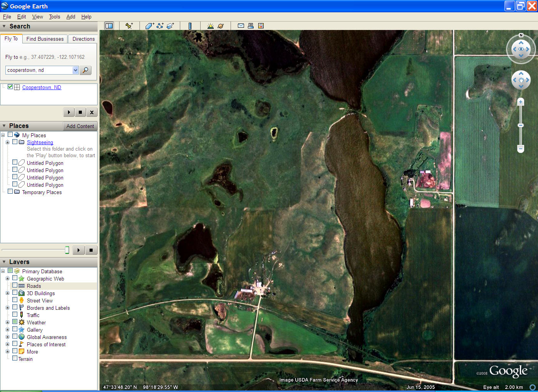Toggle the sunlight across landscape icon
This screenshot has height=392, width=538.
tap(210, 26)
